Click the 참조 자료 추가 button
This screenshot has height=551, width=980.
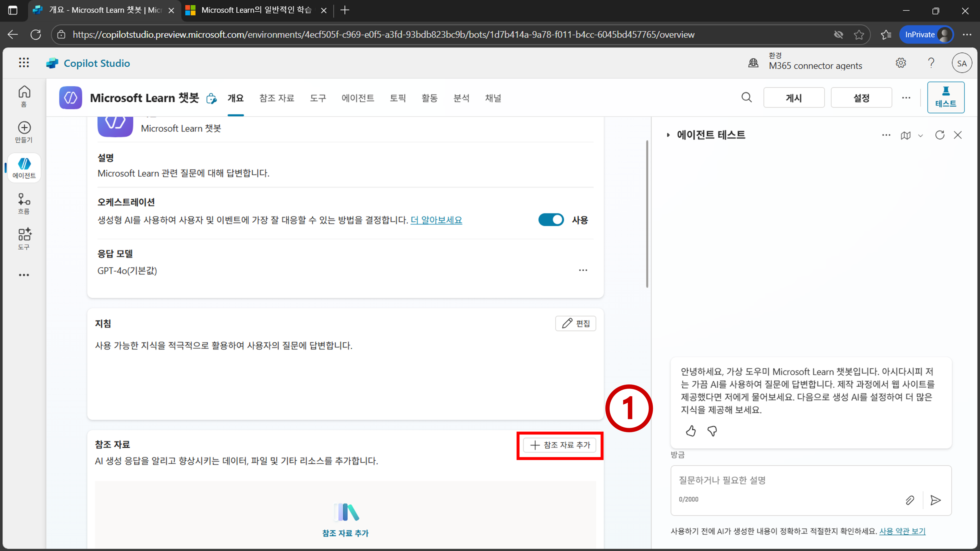click(x=560, y=445)
